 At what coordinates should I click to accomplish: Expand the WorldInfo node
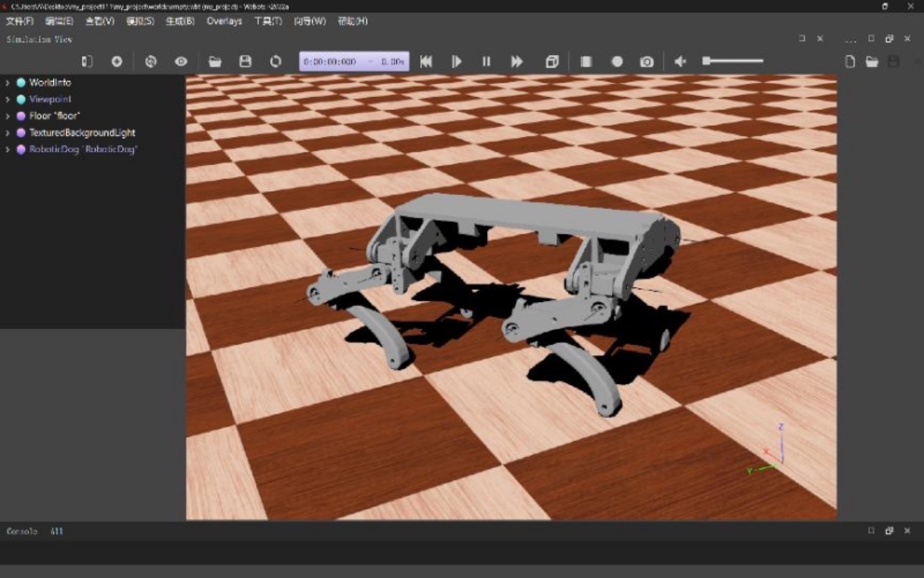7,83
